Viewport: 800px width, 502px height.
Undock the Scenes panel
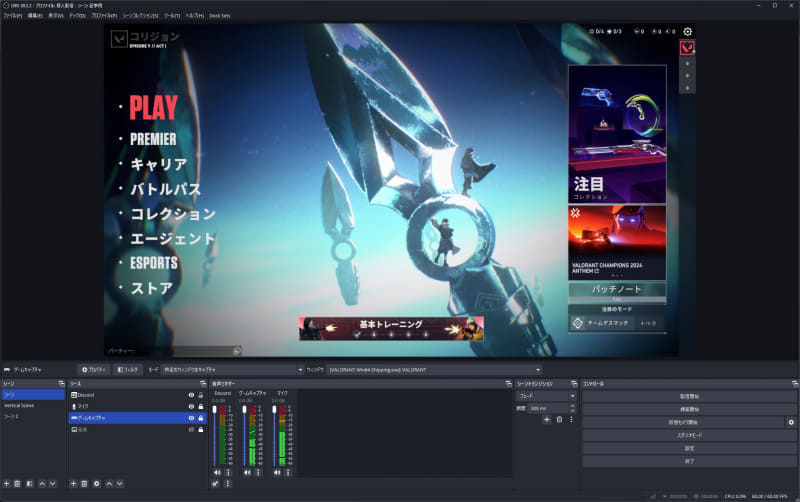click(61, 384)
